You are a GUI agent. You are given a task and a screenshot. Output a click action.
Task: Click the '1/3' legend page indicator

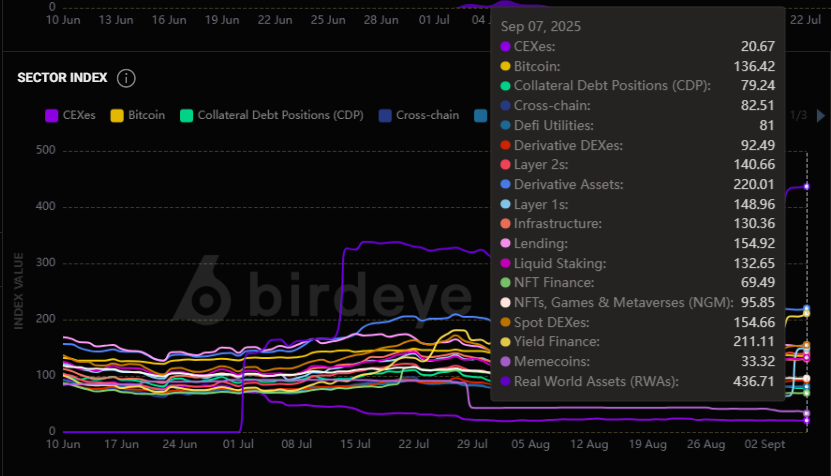tap(798, 116)
